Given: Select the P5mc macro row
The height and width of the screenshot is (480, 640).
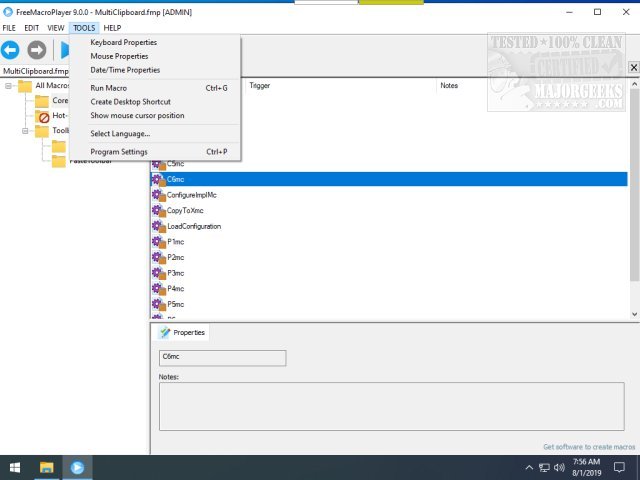Looking at the screenshot, I should click(389, 304).
